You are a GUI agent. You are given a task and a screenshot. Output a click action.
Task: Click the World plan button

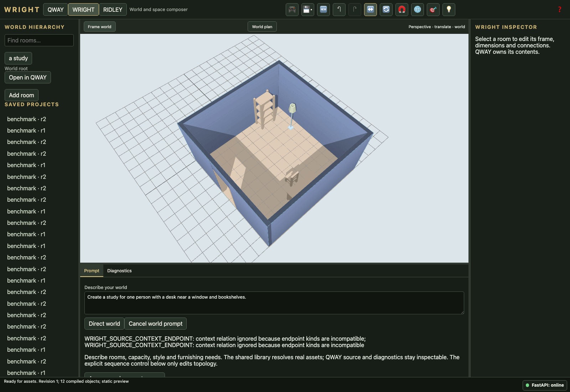(x=262, y=27)
